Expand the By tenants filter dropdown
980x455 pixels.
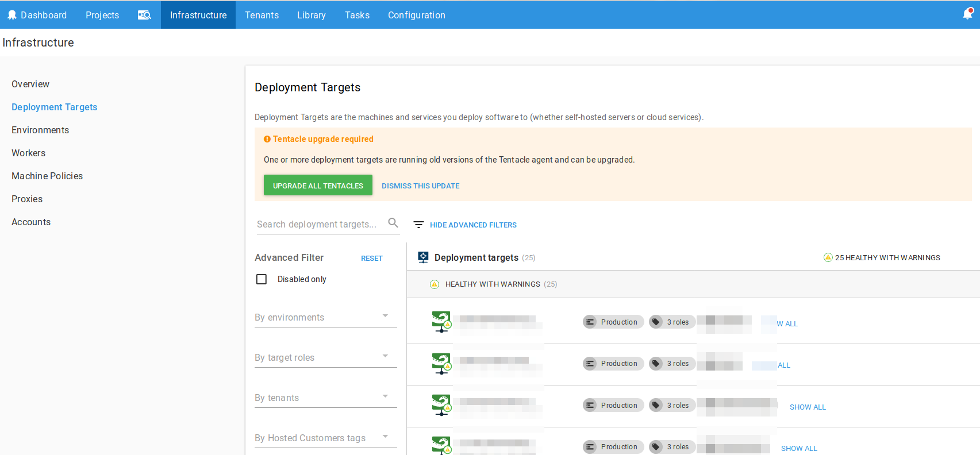[x=326, y=398]
